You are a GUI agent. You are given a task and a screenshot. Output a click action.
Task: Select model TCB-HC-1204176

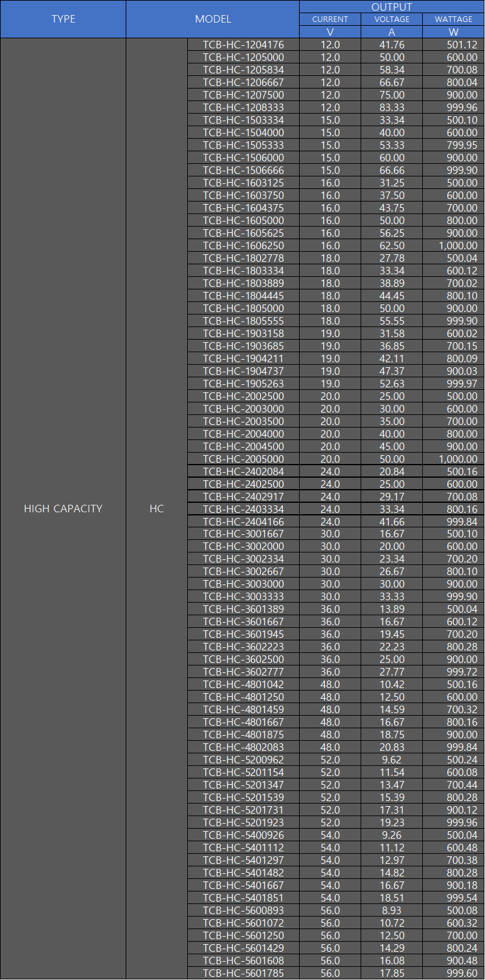243,45
